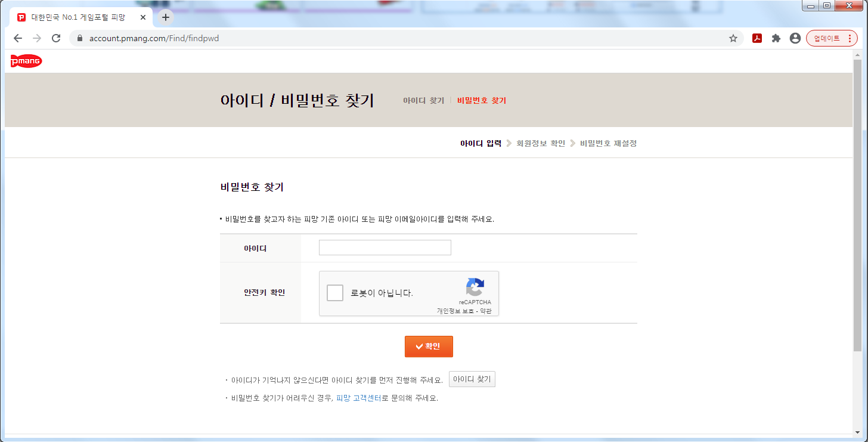The width and height of the screenshot is (868, 442).
Task: Switch to 아이디 찾기 tab
Action: pyautogui.click(x=423, y=100)
